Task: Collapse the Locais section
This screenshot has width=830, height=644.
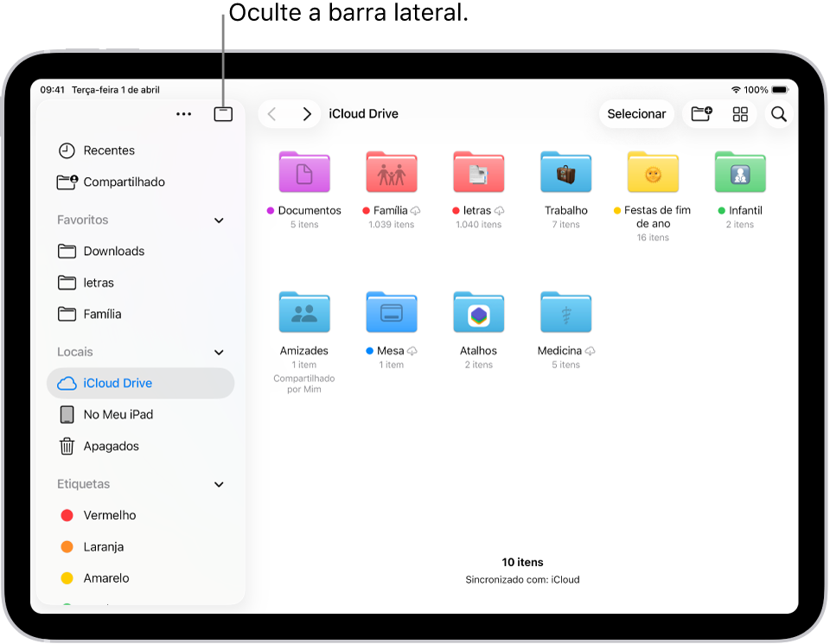Action: (219, 352)
